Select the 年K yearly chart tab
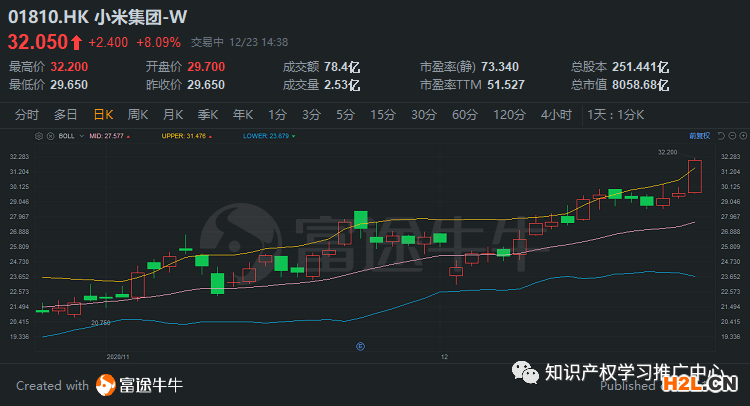 coord(243,115)
